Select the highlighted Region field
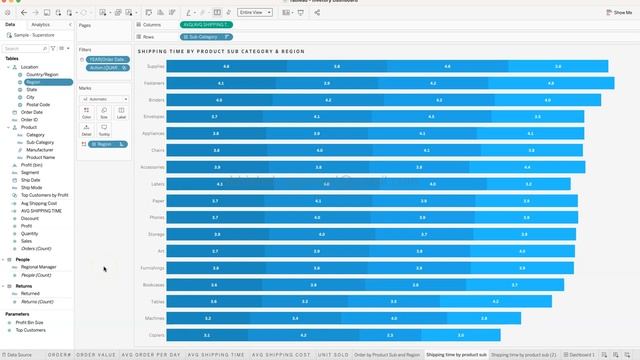The height and width of the screenshot is (360, 640). tap(48, 82)
